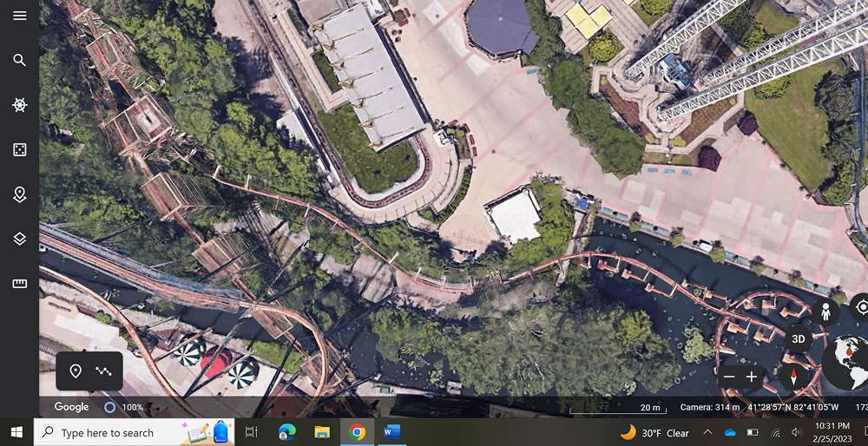Click the fly to my location button
This screenshot has width=868, height=446.
coord(860,306)
